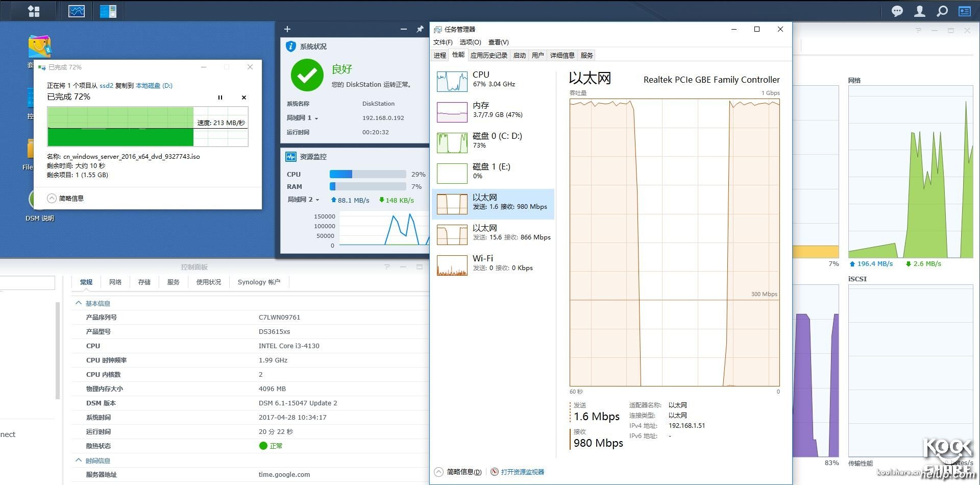Open the Package Center desktop icon
This screenshot has width=980, height=485.
click(x=39, y=47)
